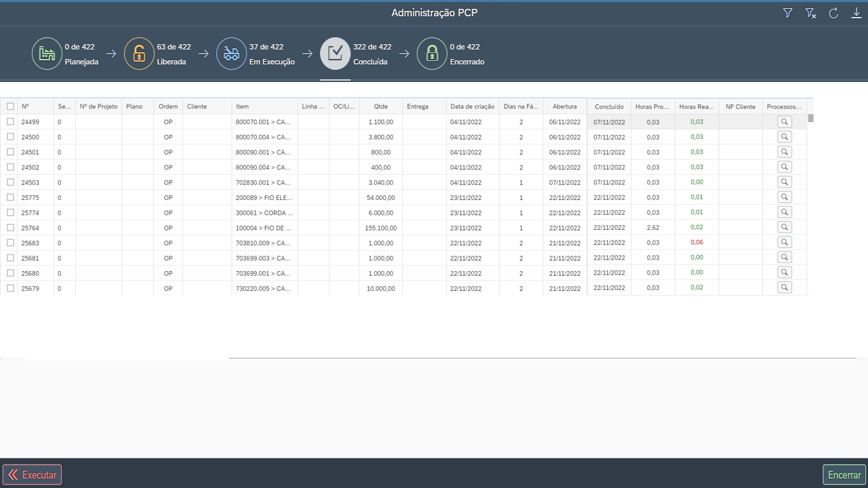Select the Liberada open padlock icon
Image resolution: width=868 pixels, height=488 pixels.
tap(139, 54)
